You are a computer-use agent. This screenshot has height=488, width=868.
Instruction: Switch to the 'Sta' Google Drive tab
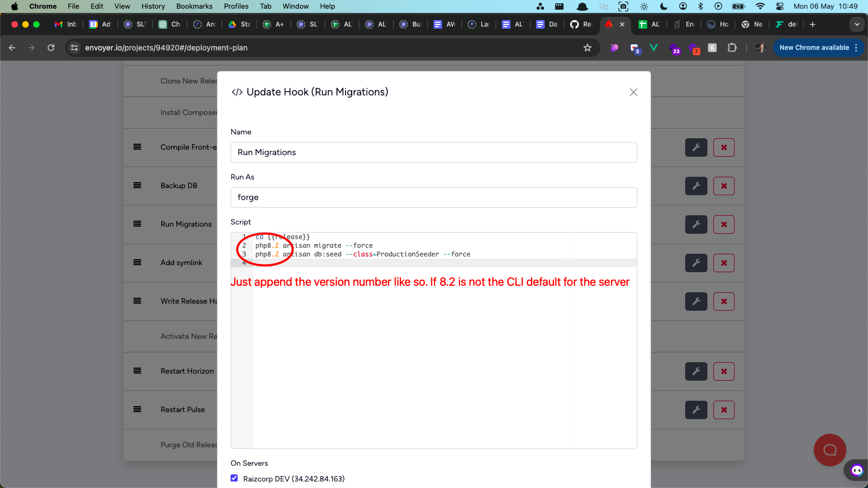pos(239,24)
